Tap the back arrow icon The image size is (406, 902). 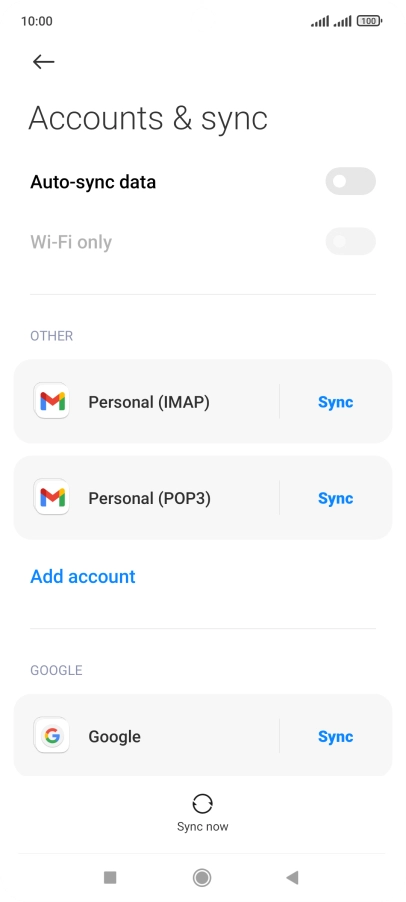pyautogui.click(x=43, y=62)
